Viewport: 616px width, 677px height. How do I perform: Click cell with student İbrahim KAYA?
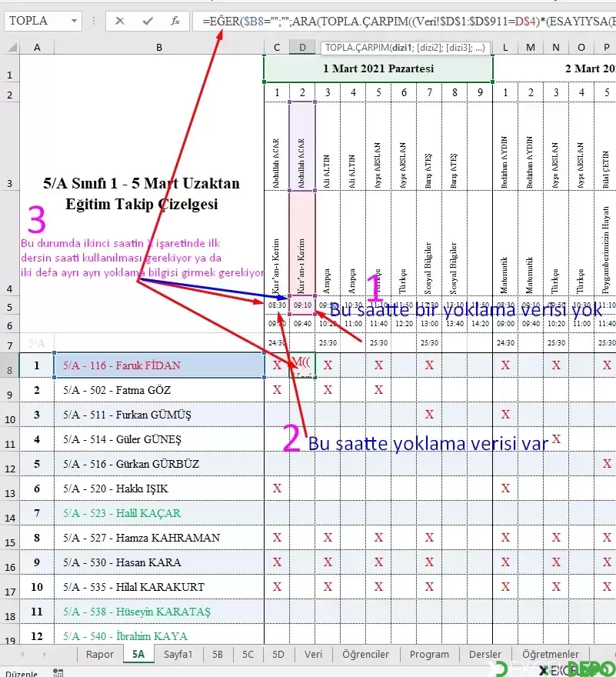159,635
